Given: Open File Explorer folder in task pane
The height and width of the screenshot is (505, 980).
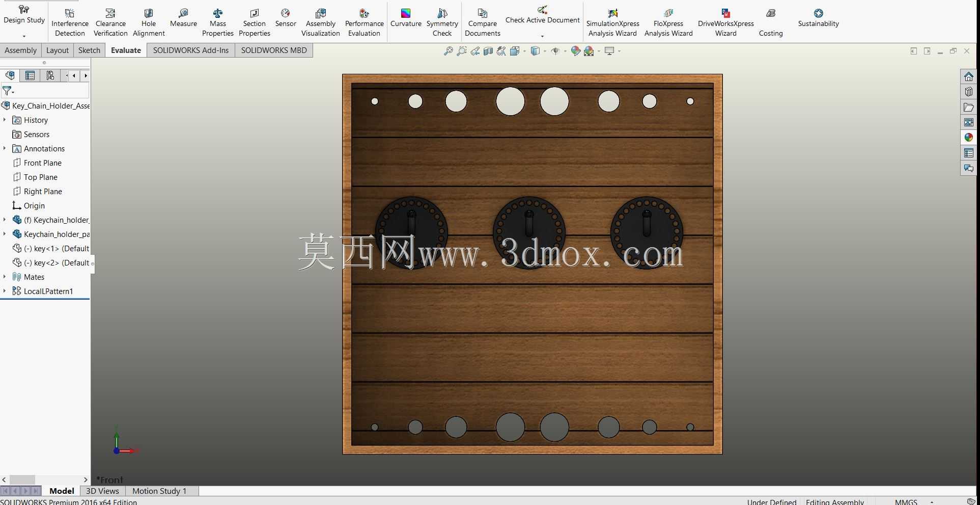Looking at the screenshot, I should (968, 107).
